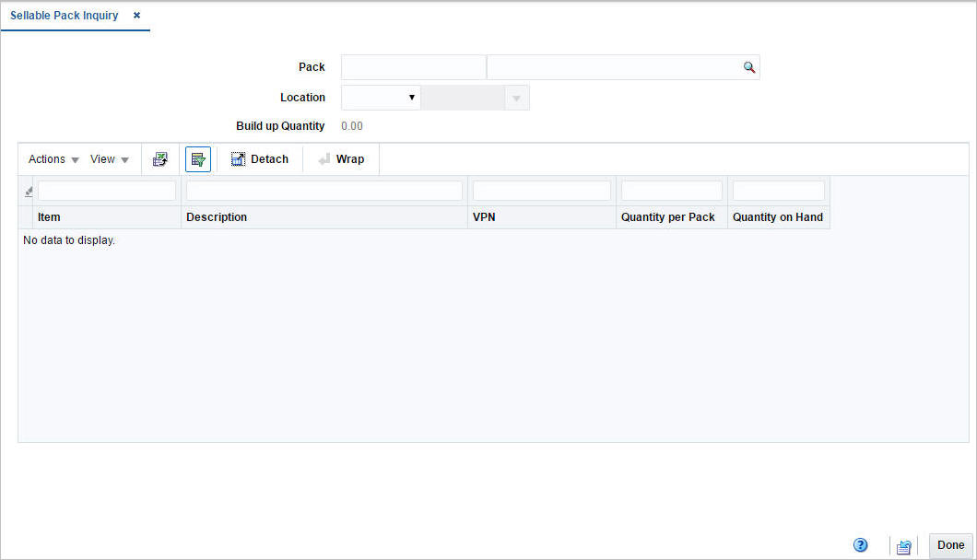Open the Actions menu
The height and width of the screenshot is (560, 977).
click(x=47, y=158)
